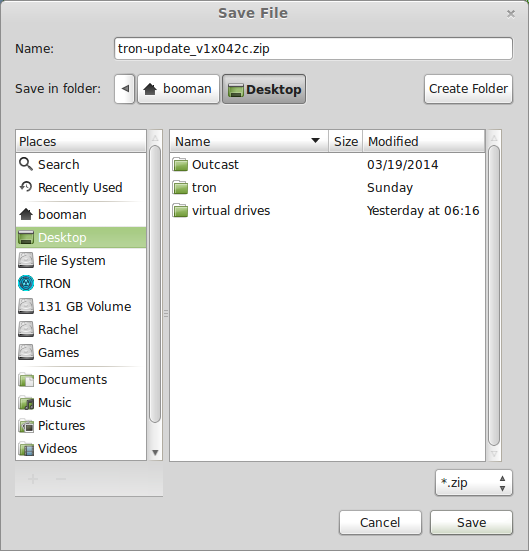Go to booman home folder in sidebar
This screenshot has height=551, width=529.
(81, 214)
